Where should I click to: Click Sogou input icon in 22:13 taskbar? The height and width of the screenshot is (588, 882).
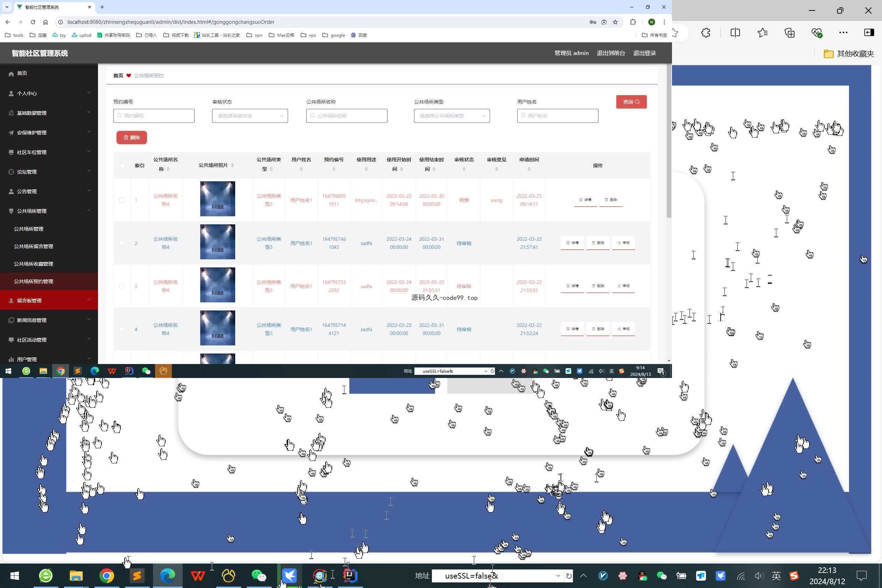(794, 575)
